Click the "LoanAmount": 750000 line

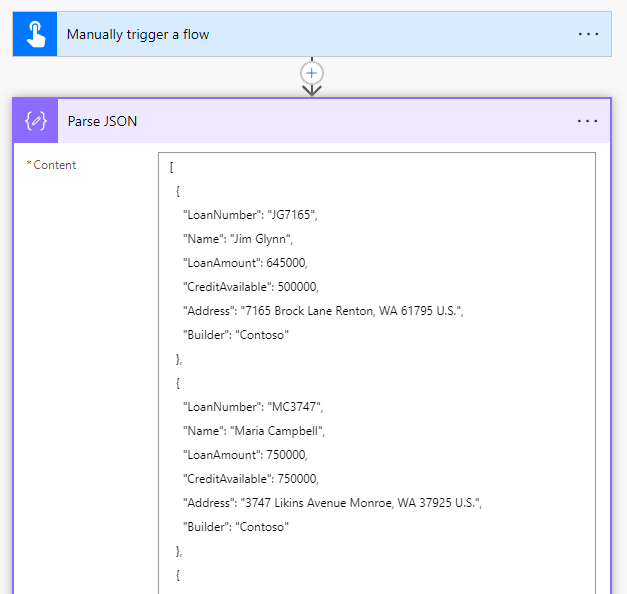click(245, 455)
